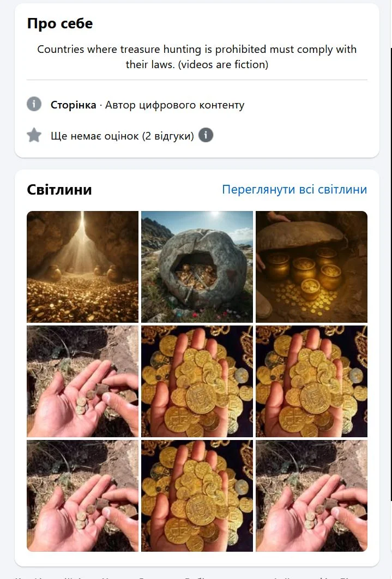Click the Про себе section heading

pos(60,23)
